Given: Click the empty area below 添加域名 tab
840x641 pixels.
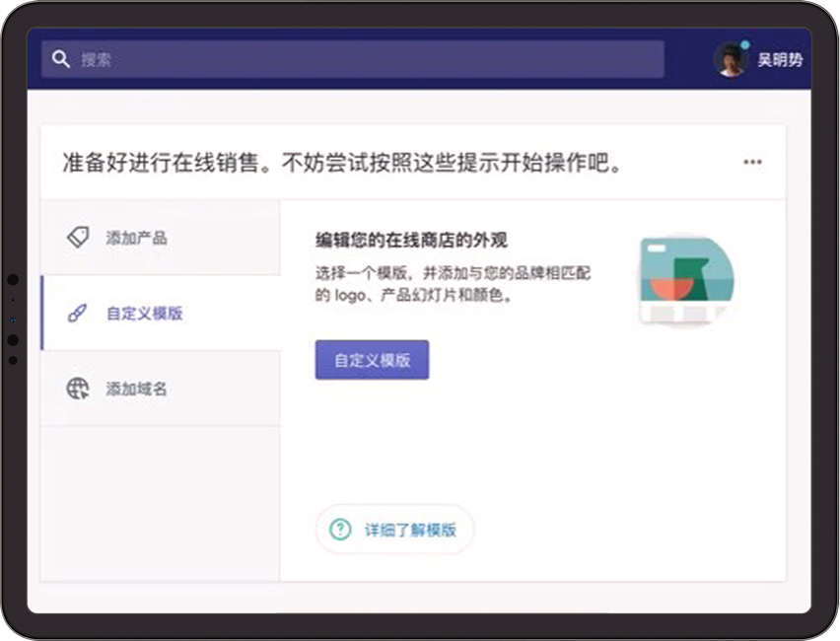Looking at the screenshot, I should click(x=160, y=503).
